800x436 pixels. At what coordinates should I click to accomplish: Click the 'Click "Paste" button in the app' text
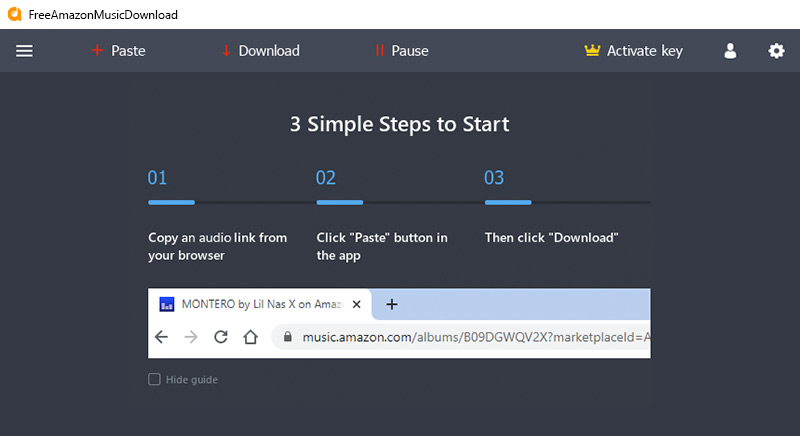[382, 246]
